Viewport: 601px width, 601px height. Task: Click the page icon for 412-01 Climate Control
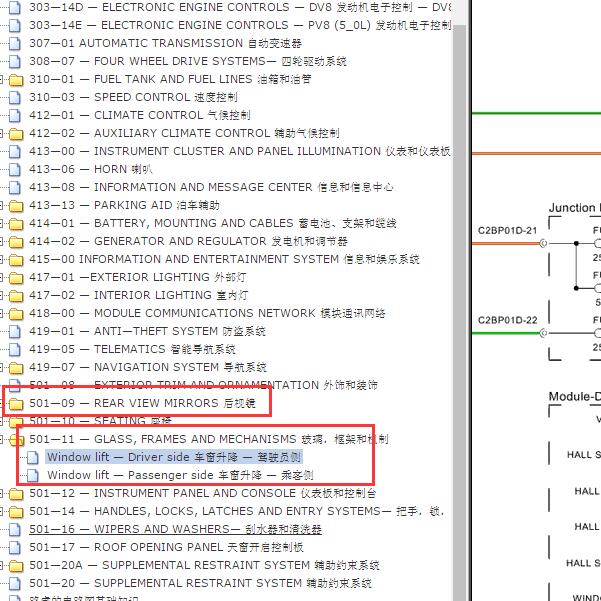pos(15,115)
